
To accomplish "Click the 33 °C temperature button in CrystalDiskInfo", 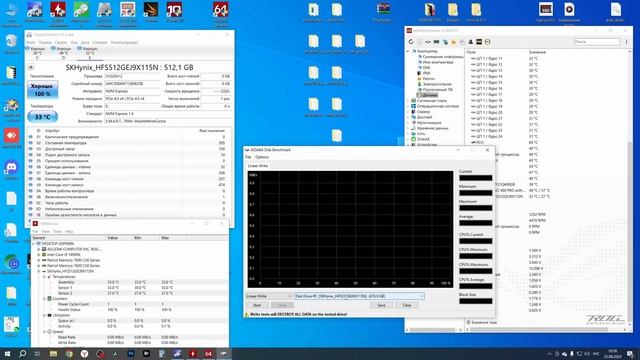I will pos(42,117).
